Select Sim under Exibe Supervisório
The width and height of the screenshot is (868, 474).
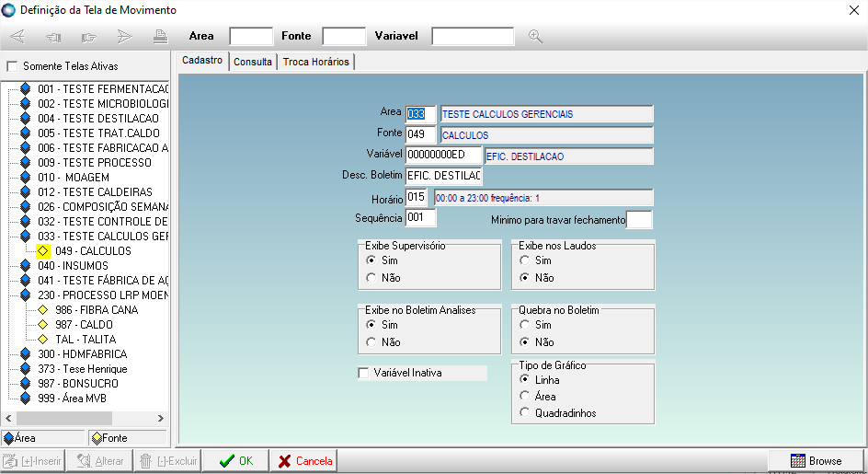click(x=371, y=260)
